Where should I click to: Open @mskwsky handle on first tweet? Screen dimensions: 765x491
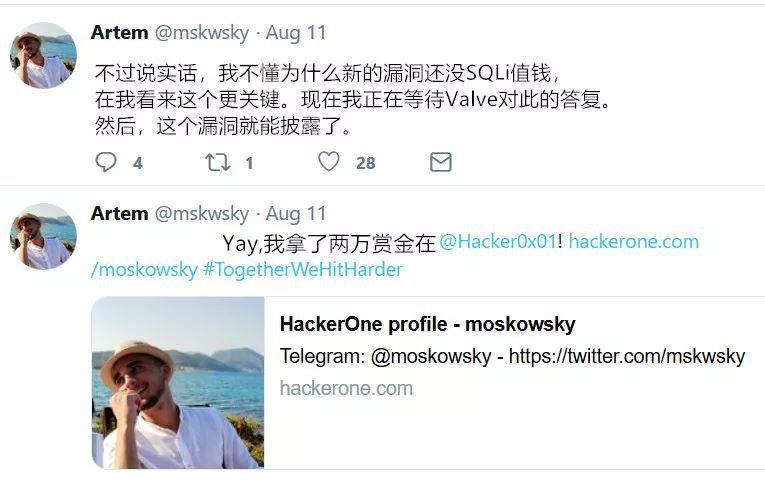click(202, 33)
